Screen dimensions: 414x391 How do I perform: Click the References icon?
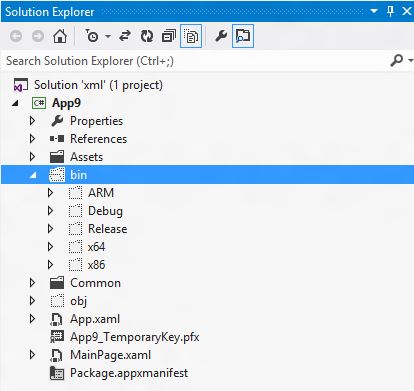click(x=57, y=138)
